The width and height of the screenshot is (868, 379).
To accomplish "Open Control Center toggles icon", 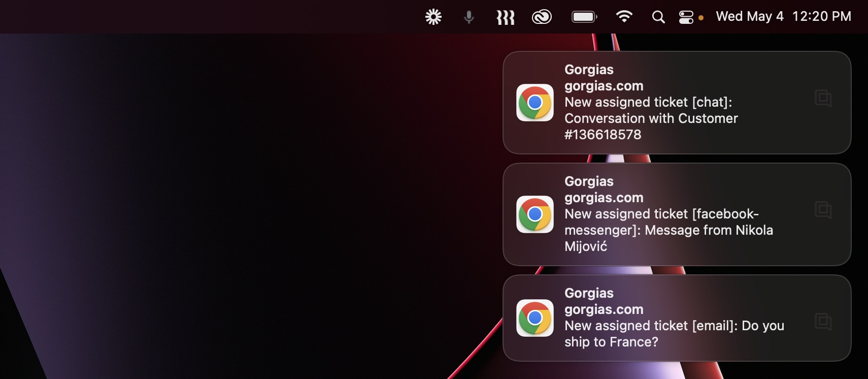I will point(686,17).
